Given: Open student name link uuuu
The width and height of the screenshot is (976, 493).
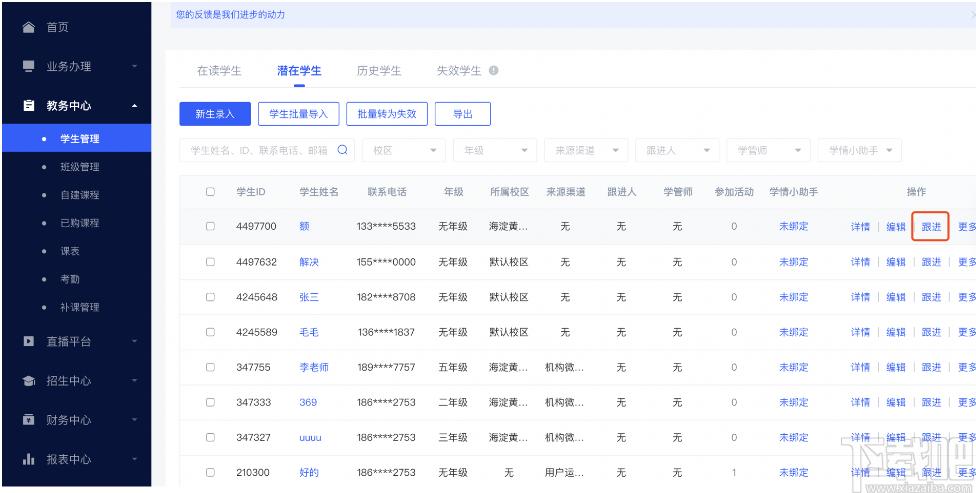Looking at the screenshot, I should pos(311,438).
